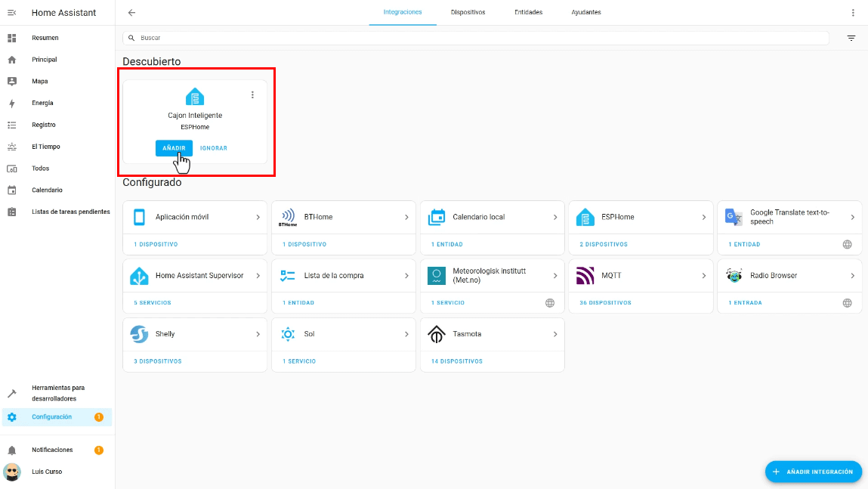Viewport: 868px width, 489px height.
Task: Open the Cajon Inteligente card three-dot menu
Action: (252, 95)
